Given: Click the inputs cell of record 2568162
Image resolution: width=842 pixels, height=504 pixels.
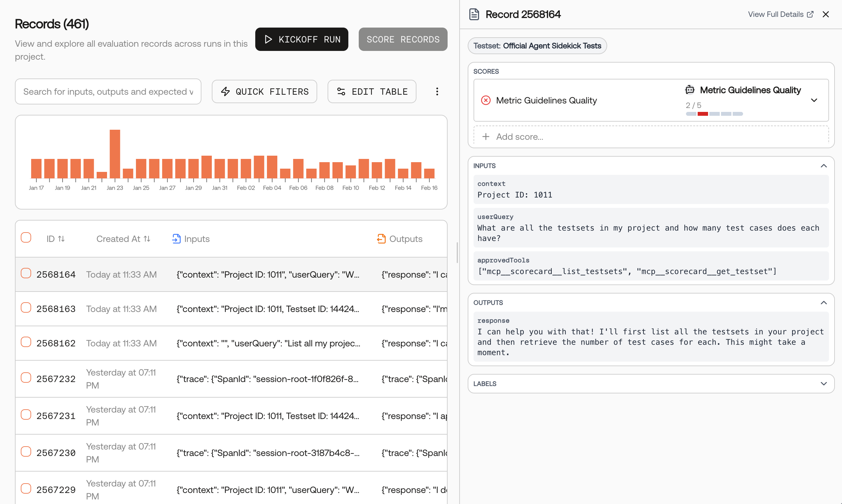Looking at the screenshot, I should [268, 343].
